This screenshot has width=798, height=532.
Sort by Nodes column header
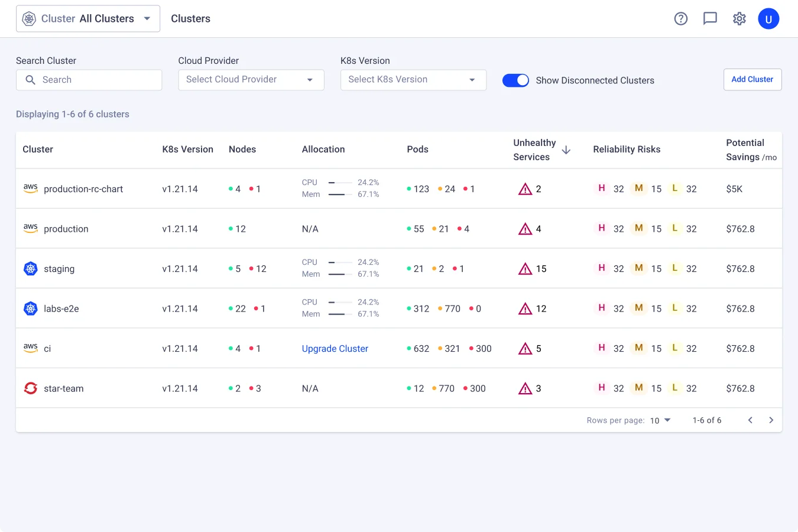(242, 150)
